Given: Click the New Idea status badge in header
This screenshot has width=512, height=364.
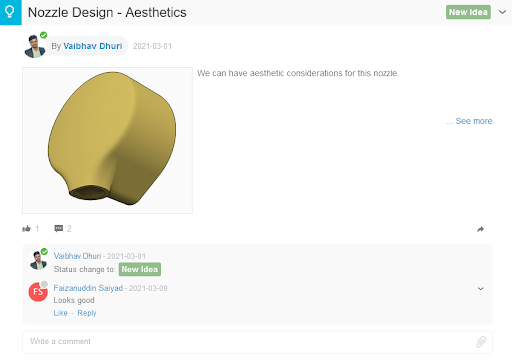Looking at the screenshot, I should tap(468, 12).
